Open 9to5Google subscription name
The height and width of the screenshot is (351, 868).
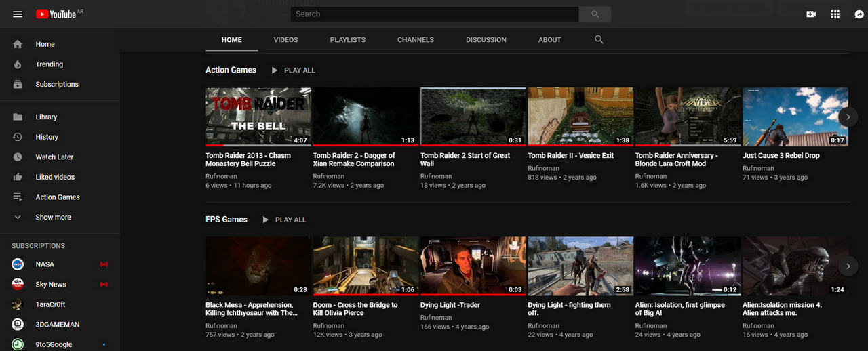54,344
